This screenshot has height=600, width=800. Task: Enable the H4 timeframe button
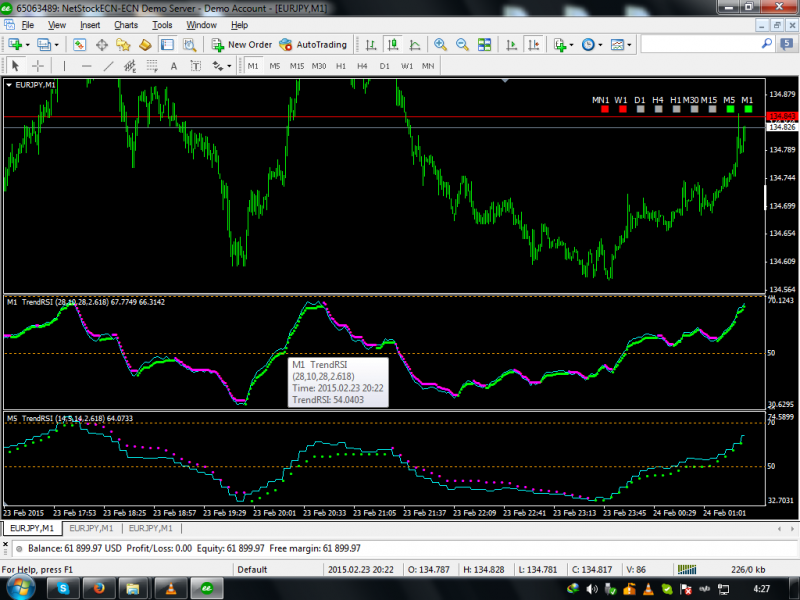pos(362,66)
